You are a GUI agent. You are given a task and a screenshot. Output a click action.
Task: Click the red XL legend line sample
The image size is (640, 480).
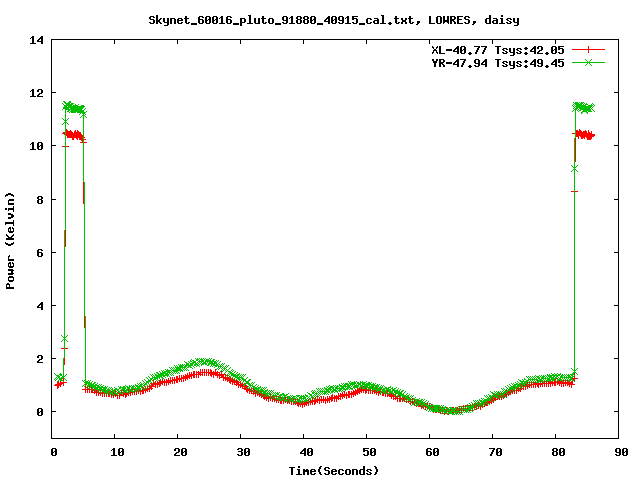[x=588, y=50]
